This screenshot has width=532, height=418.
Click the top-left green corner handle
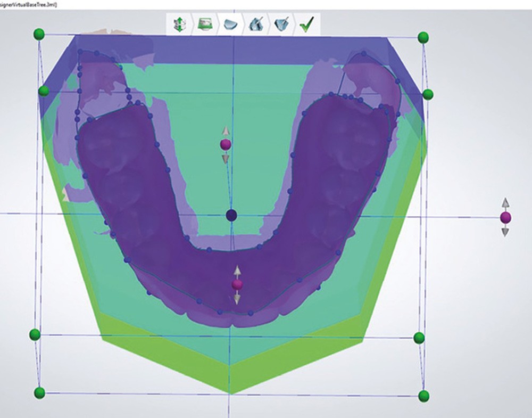coord(38,34)
